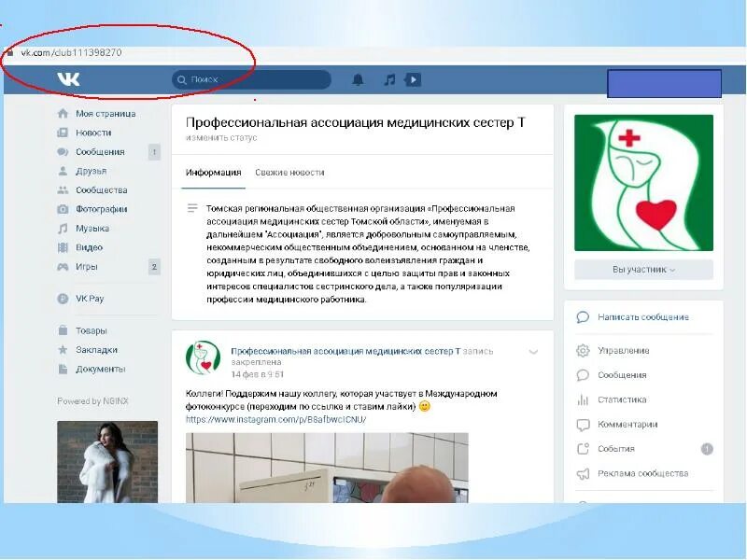Click the group avatar nurse logo
This screenshot has width=747, height=560.
(x=643, y=183)
